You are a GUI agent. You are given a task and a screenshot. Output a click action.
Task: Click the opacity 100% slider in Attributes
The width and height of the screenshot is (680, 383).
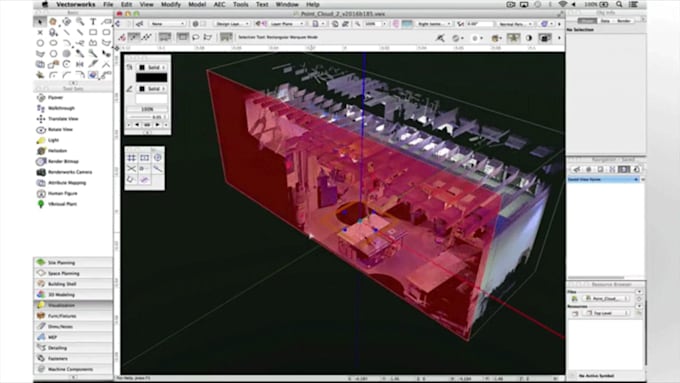(x=147, y=109)
